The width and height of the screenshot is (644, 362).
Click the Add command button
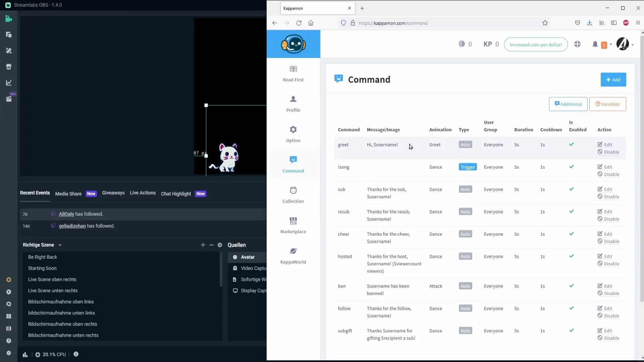[x=613, y=80]
